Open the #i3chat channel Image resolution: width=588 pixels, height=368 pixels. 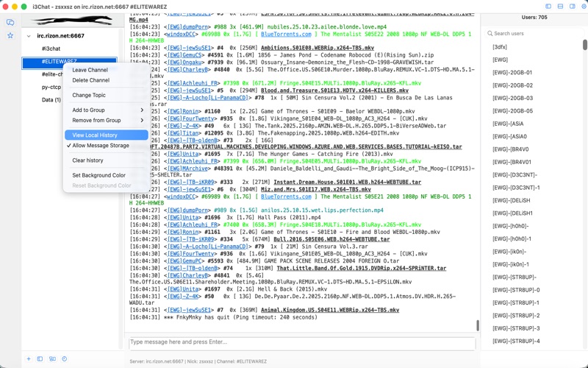tap(51, 49)
